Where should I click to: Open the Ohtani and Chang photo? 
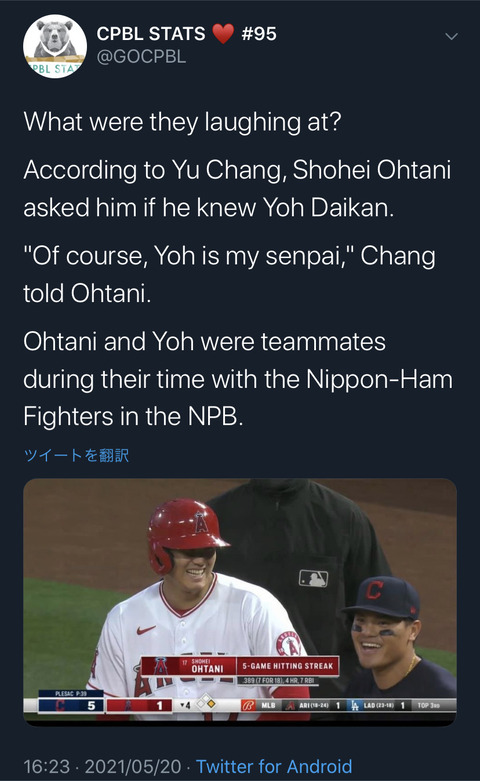(x=240, y=602)
